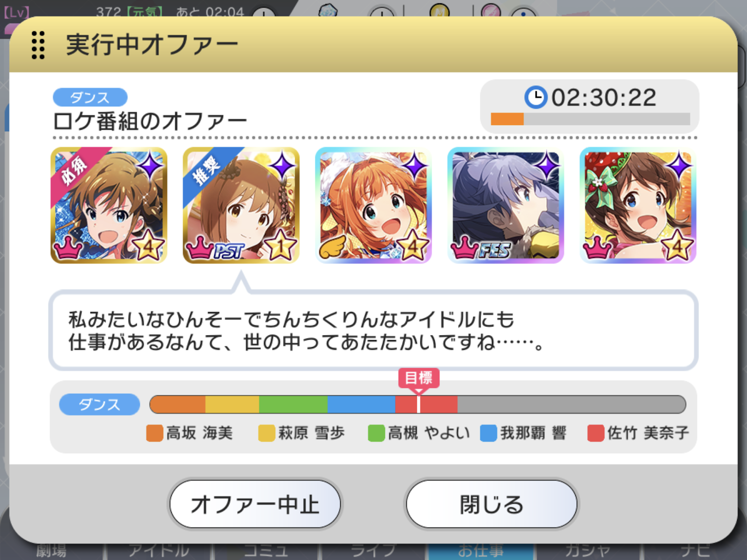Tap the オファー中止 cancel offer button
The height and width of the screenshot is (560, 747).
[x=255, y=504]
